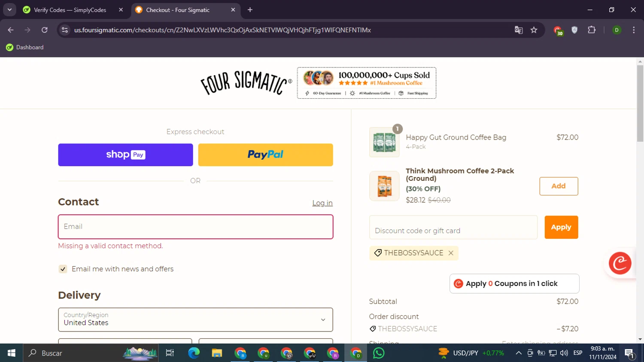Image resolution: width=644 pixels, height=362 pixels.
Task: Click the THEBOSSYSAUCE order discount label
Action: pos(407,329)
